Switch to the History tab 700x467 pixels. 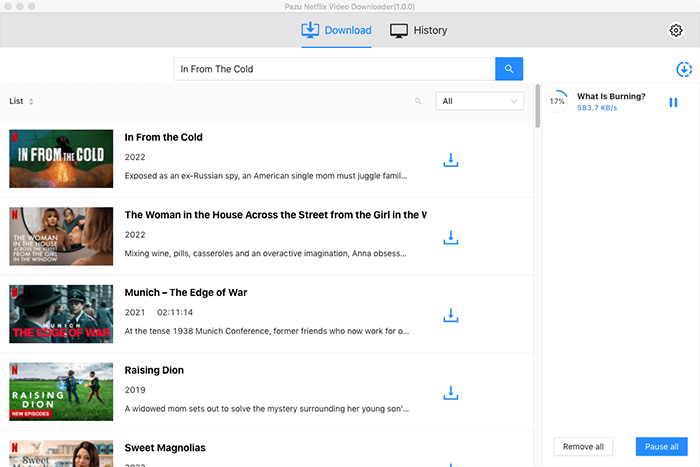(418, 30)
